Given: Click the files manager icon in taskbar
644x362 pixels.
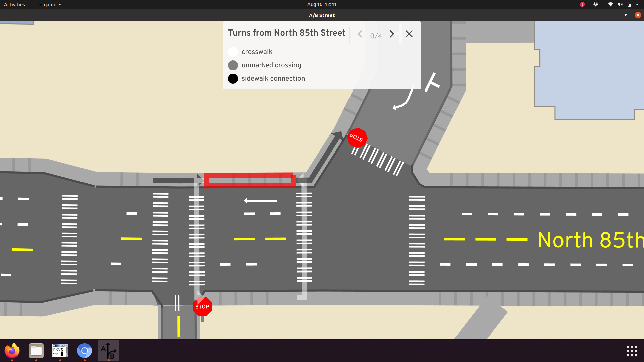Looking at the screenshot, I should pos(36,351).
